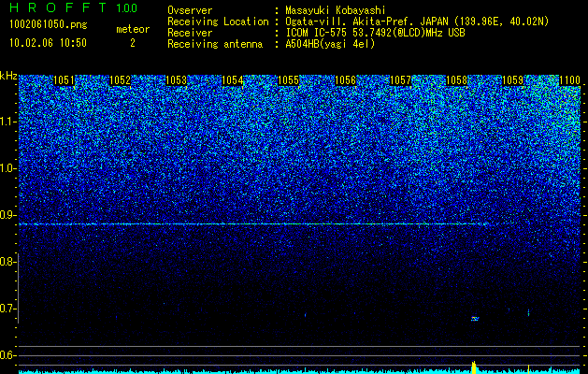Click the 1056 time marker
The width and height of the screenshot is (588, 374).
pyautogui.click(x=345, y=80)
